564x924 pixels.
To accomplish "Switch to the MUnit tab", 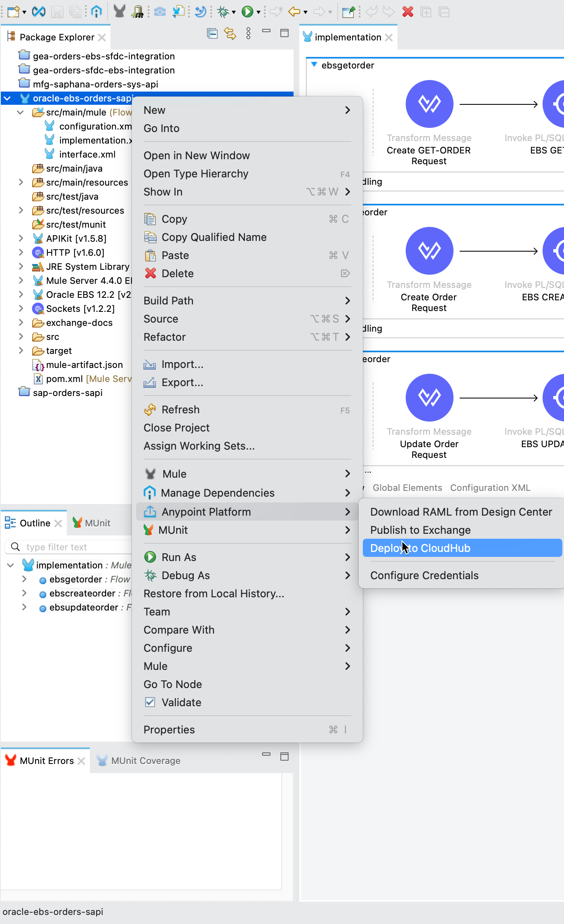I will [x=92, y=523].
